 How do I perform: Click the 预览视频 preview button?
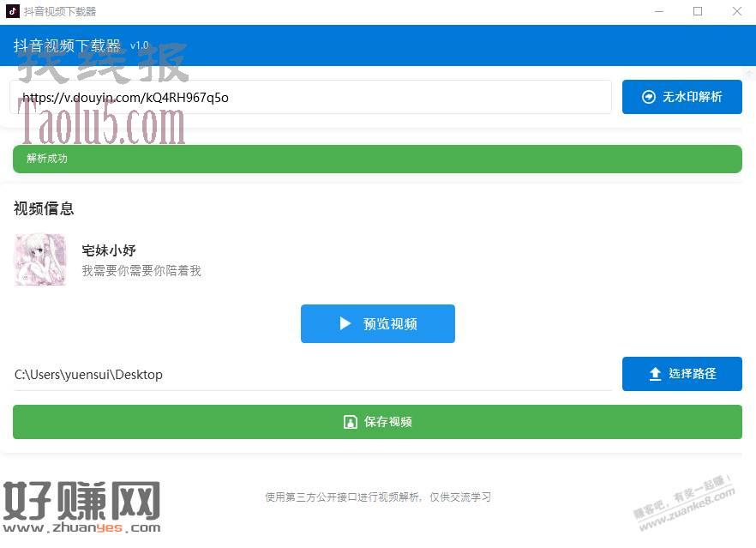(x=377, y=323)
